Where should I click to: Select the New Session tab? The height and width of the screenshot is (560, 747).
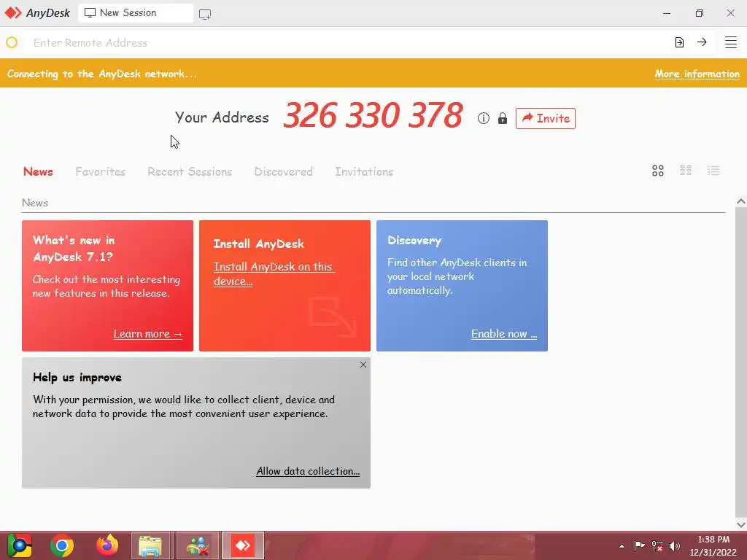[135, 13]
